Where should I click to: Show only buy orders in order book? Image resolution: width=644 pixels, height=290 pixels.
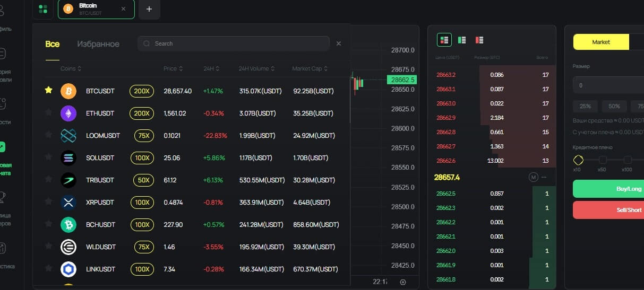(462, 40)
